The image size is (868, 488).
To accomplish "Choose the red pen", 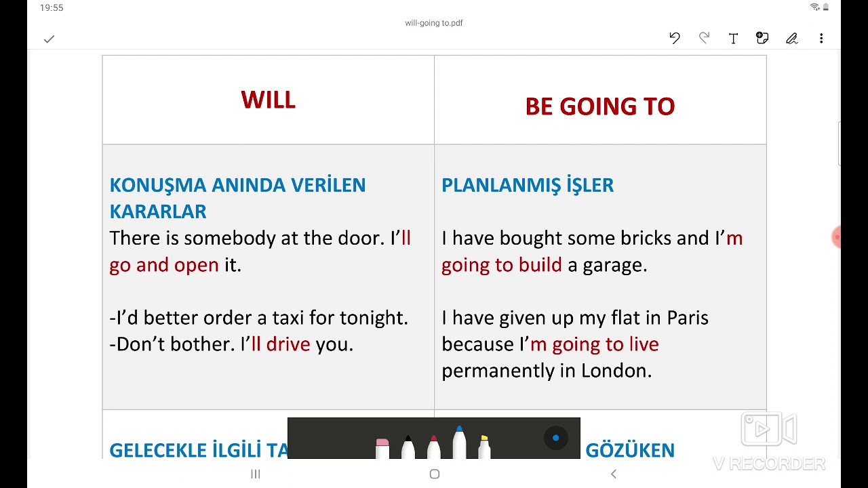I will pyautogui.click(x=433, y=447).
